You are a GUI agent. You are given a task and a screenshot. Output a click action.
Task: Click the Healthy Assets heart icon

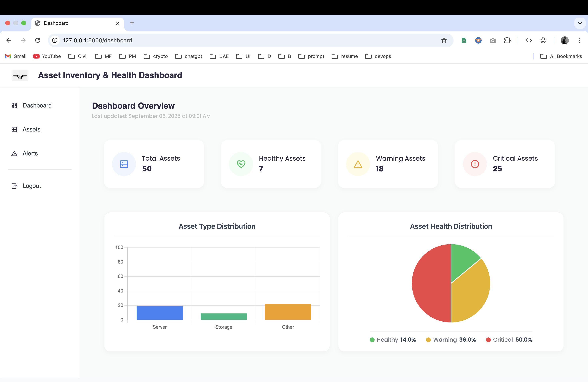click(x=241, y=164)
